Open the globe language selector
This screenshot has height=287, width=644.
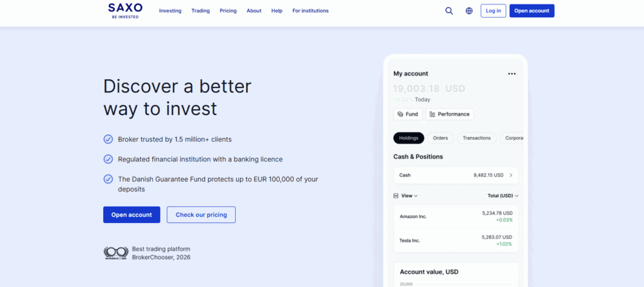pos(469,11)
